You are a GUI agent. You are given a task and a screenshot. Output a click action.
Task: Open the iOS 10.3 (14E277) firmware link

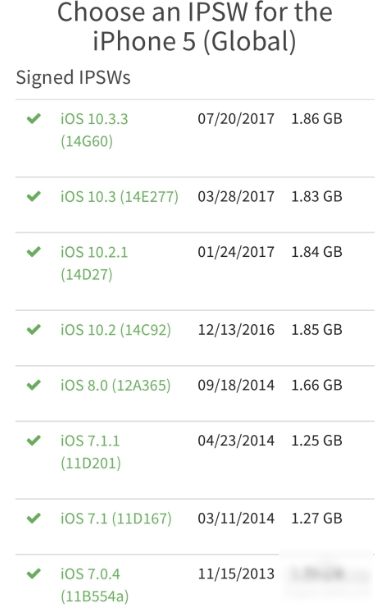[119, 196]
